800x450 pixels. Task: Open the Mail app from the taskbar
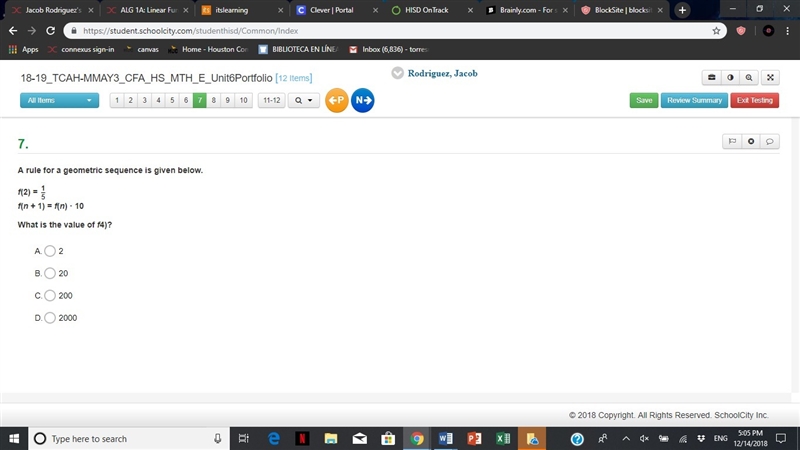click(359, 439)
